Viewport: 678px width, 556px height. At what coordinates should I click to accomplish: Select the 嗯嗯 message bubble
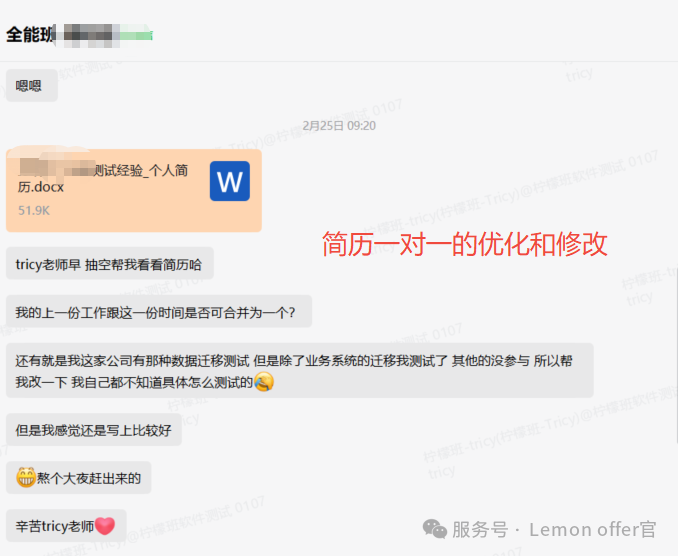32,86
